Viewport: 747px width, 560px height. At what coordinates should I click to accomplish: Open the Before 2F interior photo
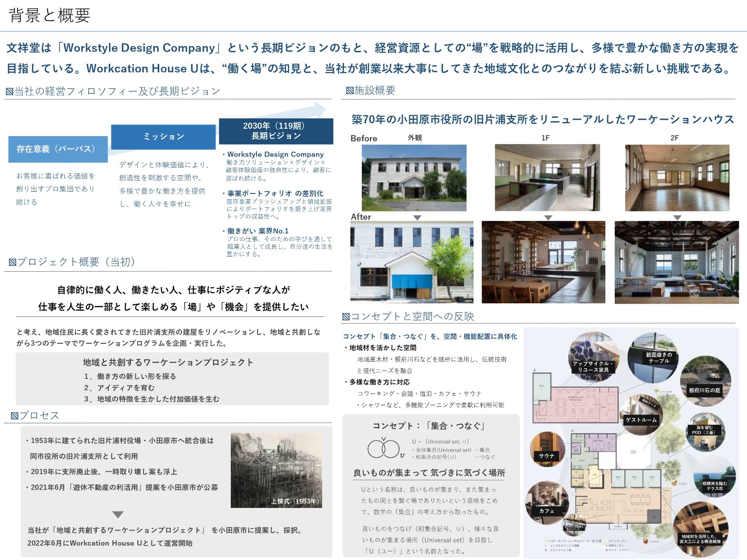pyautogui.click(x=677, y=178)
